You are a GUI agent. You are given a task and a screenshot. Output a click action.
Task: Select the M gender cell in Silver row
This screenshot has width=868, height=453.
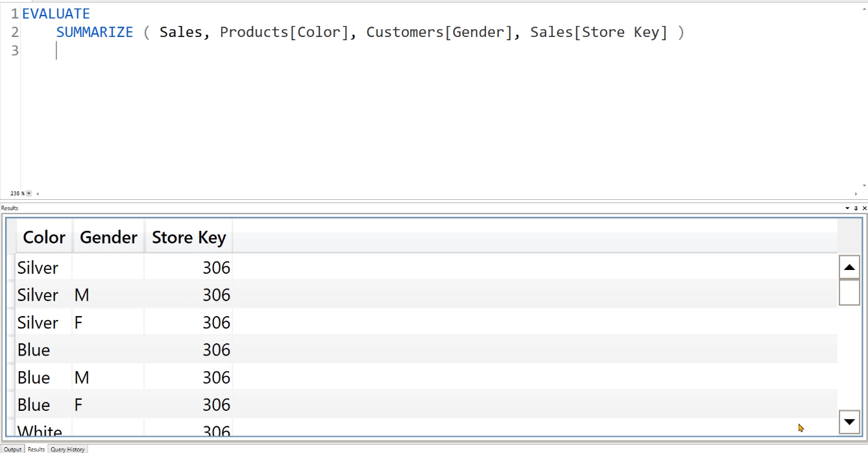click(x=108, y=295)
